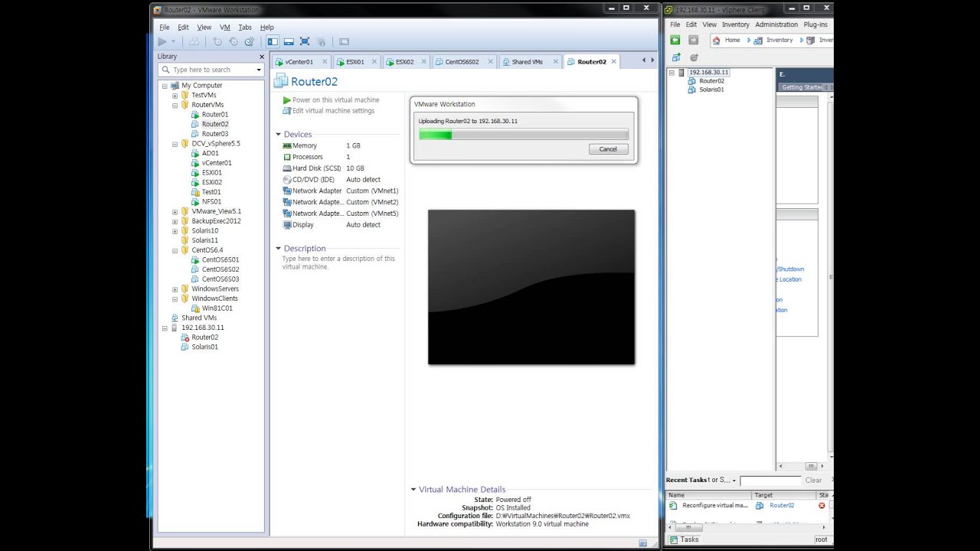980x551 pixels.
Task: Select Win81C01 in the library tree
Action: coord(217,308)
